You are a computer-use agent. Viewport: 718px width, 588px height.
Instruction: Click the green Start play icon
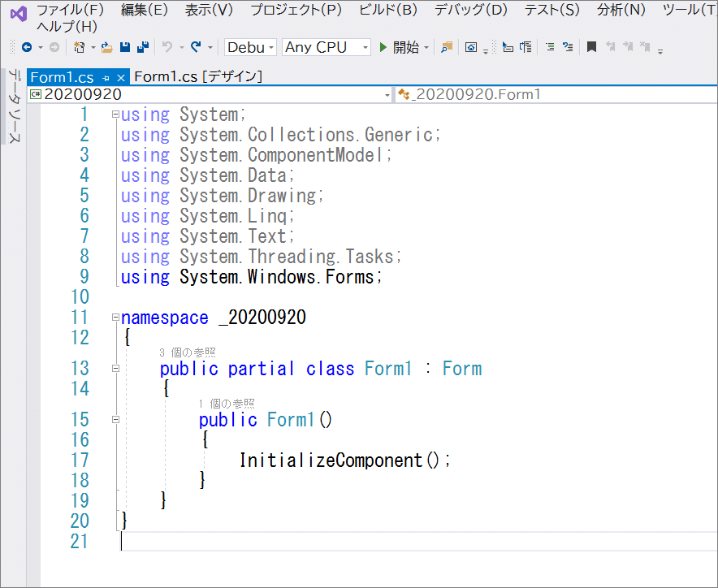(x=383, y=47)
